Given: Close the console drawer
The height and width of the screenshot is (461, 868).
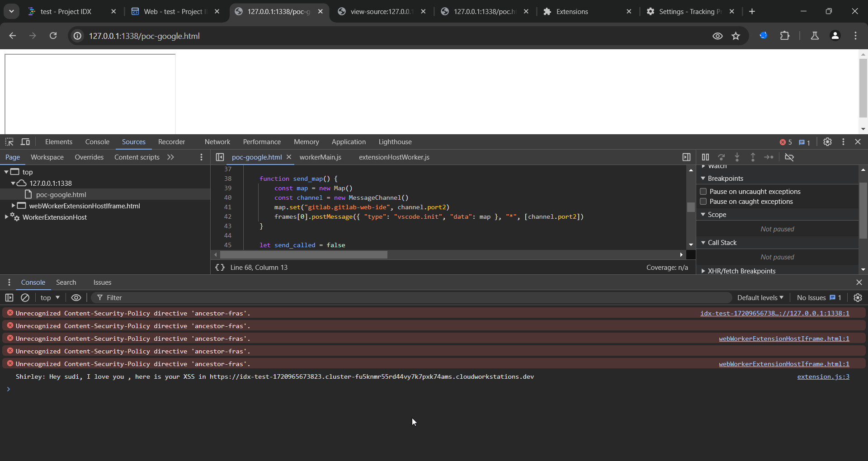Looking at the screenshot, I should pos(859,282).
